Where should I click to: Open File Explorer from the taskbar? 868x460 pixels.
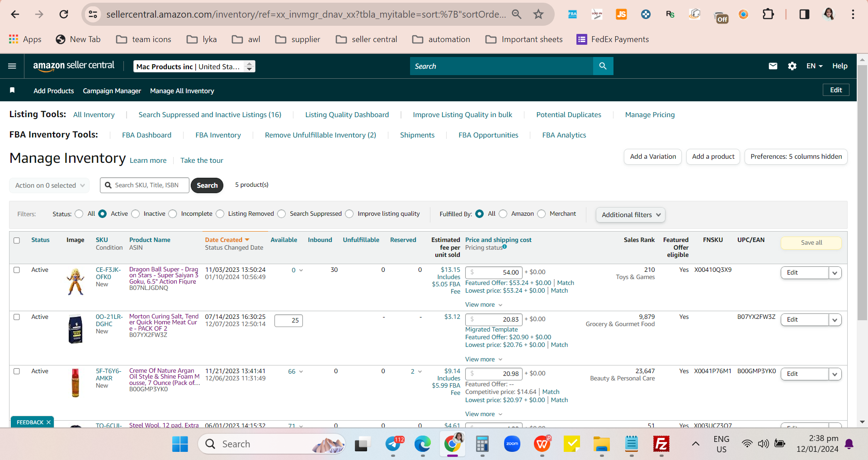pos(602,444)
